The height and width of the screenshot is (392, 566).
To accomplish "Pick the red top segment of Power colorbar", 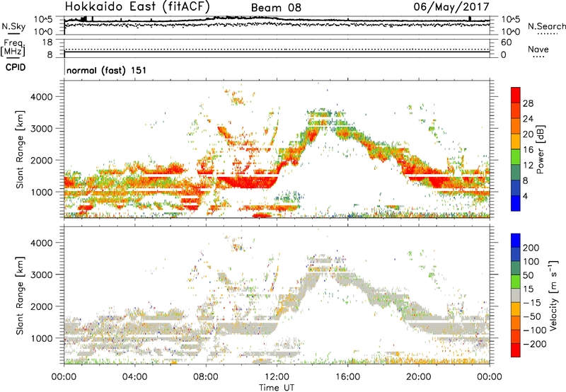I will click(x=516, y=95).
